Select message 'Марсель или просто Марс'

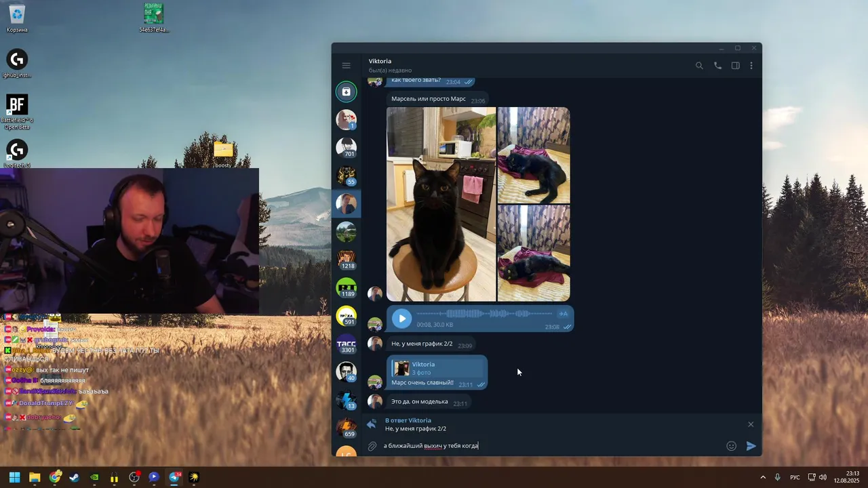[x=437, y=99]
